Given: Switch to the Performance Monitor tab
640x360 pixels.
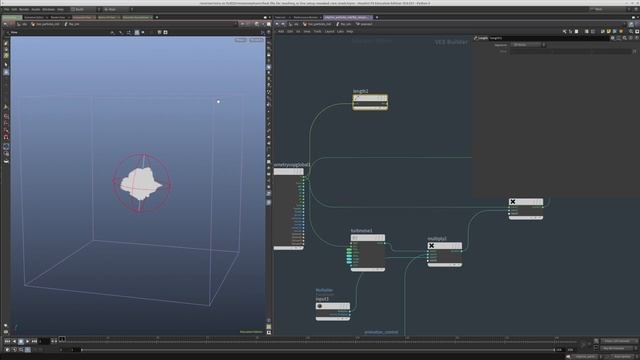Looking at the screenshot, I should 307,17.
